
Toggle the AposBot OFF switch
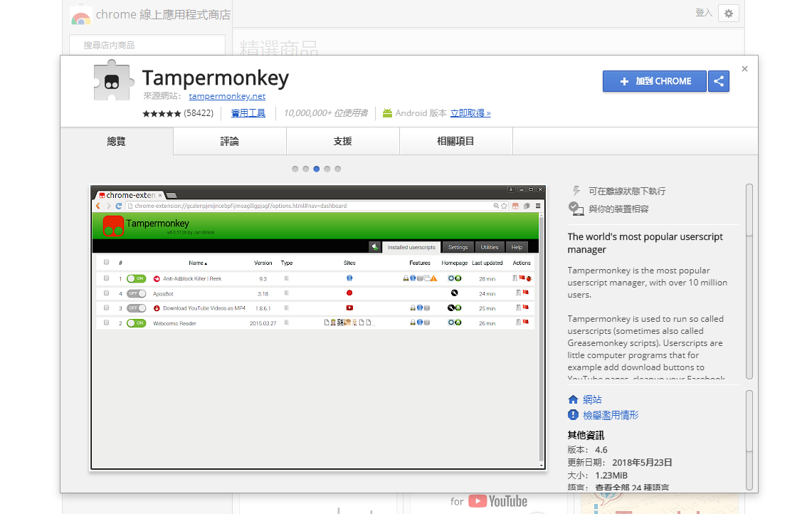136,294
